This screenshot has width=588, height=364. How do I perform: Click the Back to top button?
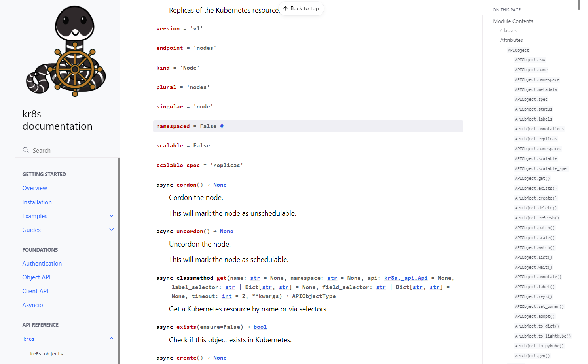(x=302, y=8)
